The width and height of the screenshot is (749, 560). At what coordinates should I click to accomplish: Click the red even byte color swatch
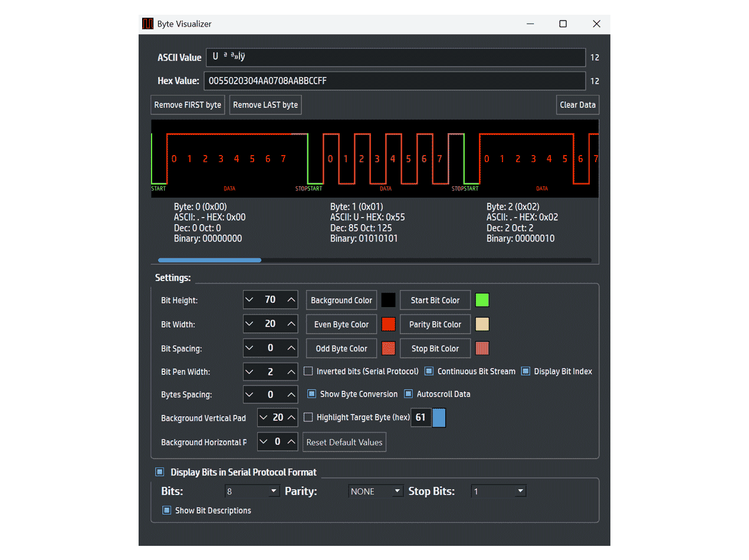click(x=388, y=324)
